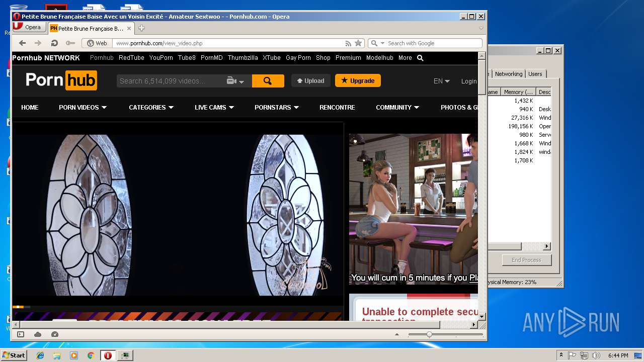Expand the PORNSTARS menu
Viewport: 644px width, 362px height.
click(277, 107)
